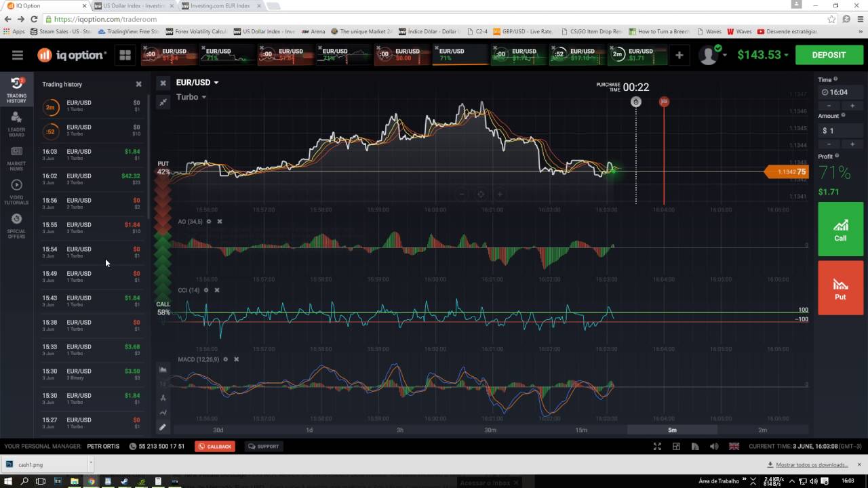The height and width of the screenshot is (488, 868).
Task: Click the red expiration flag marker
Action: click(664, 102)
